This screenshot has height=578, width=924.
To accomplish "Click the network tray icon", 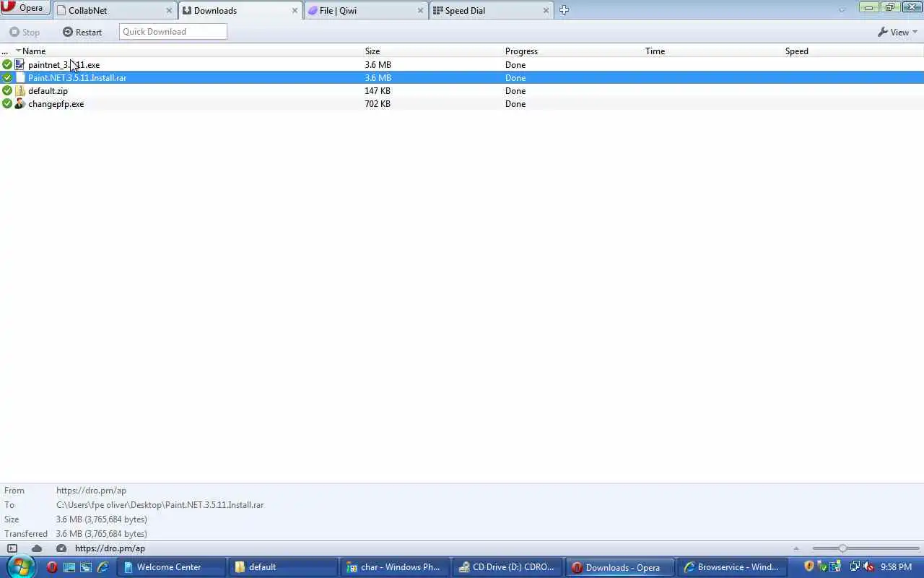I will click(855, 567).
